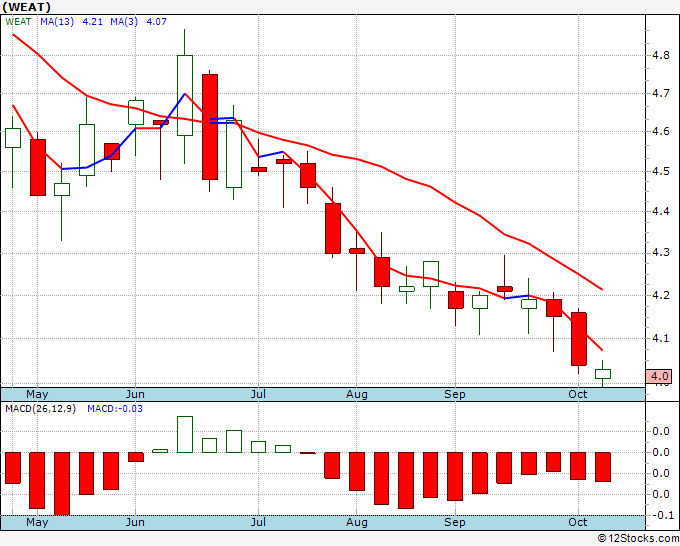Image resolution: width=680 pixels, height=546 pixels.
Task: Click the 4.2 price axis label
Action: 660,295
